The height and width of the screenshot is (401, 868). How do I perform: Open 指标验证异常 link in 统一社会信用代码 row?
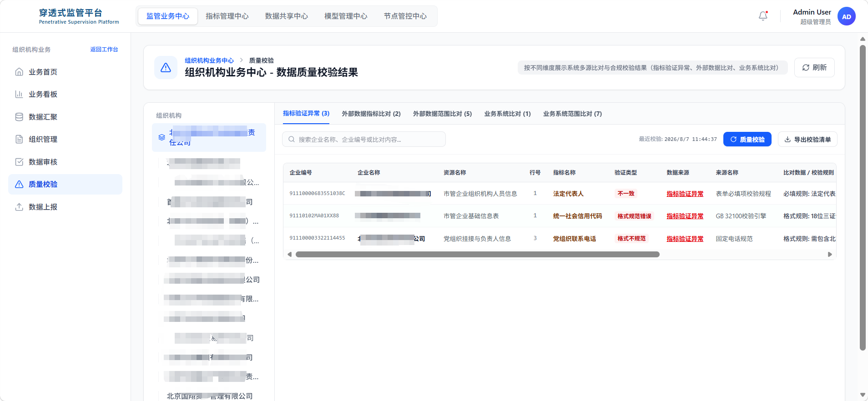685,216
